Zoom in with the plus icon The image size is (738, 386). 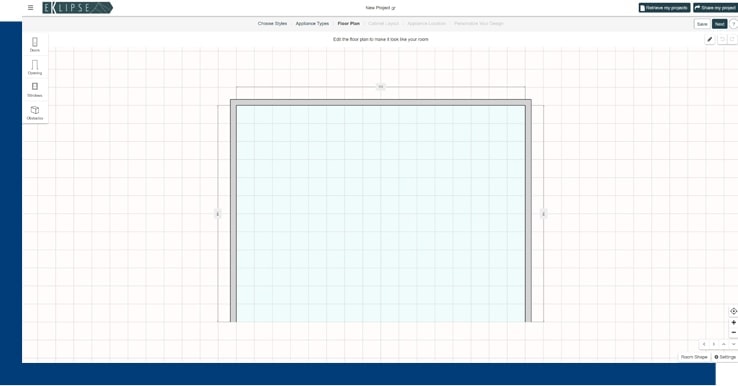click(733, 322)
